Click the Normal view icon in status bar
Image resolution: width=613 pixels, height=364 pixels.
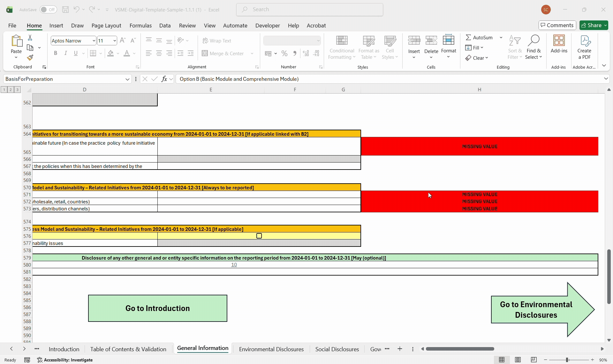502,360
